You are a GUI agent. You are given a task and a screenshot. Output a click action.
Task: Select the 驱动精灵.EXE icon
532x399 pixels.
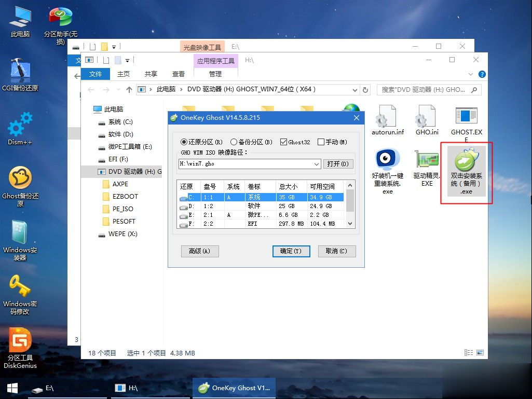pos(427,168)
